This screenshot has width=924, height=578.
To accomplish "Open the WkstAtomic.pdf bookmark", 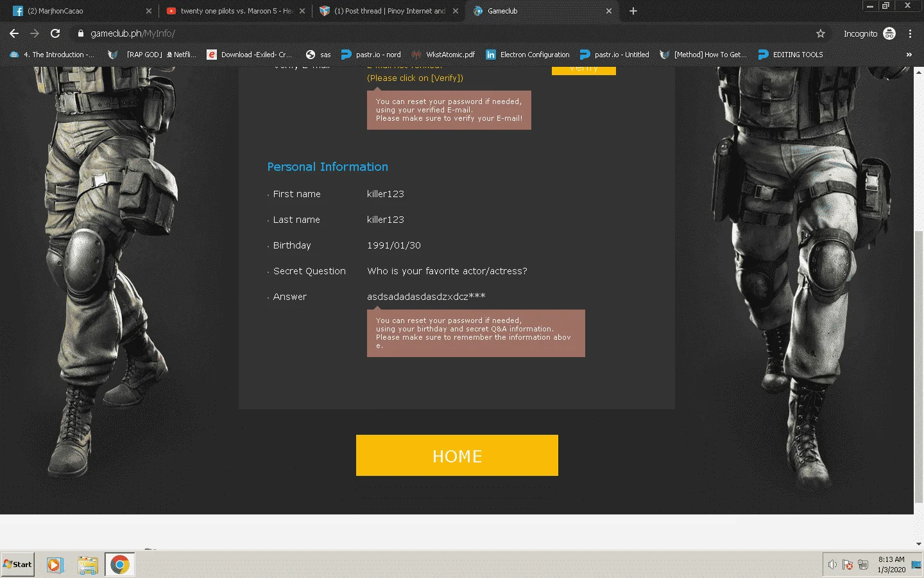I will pyautogui.click(x=443, y=55).
